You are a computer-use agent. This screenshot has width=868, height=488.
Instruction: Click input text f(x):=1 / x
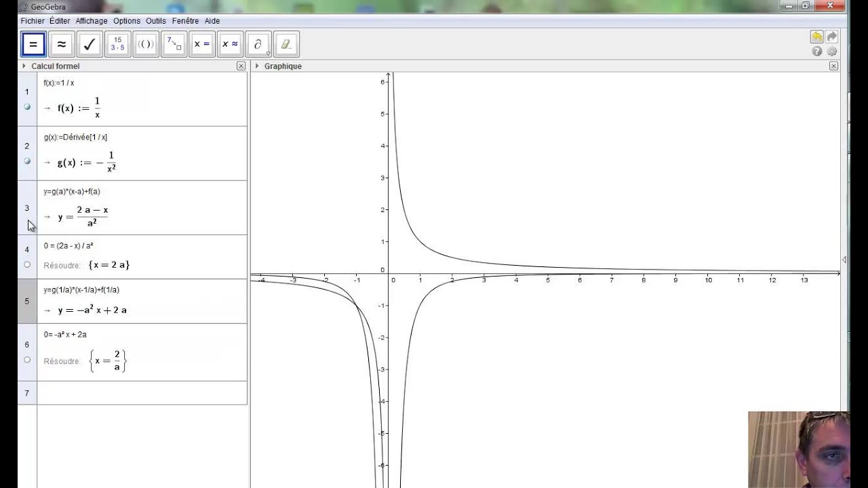tap(59, 83)
